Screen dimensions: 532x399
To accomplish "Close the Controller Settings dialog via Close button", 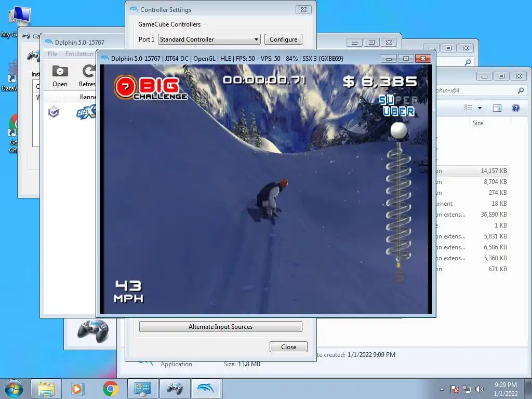I will tap(288, 347).
